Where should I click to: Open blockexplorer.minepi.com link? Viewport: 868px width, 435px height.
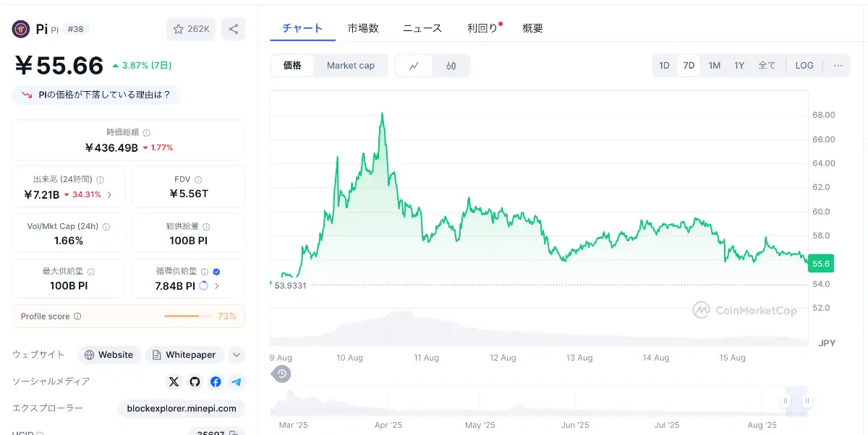click(x=181, y=408)
